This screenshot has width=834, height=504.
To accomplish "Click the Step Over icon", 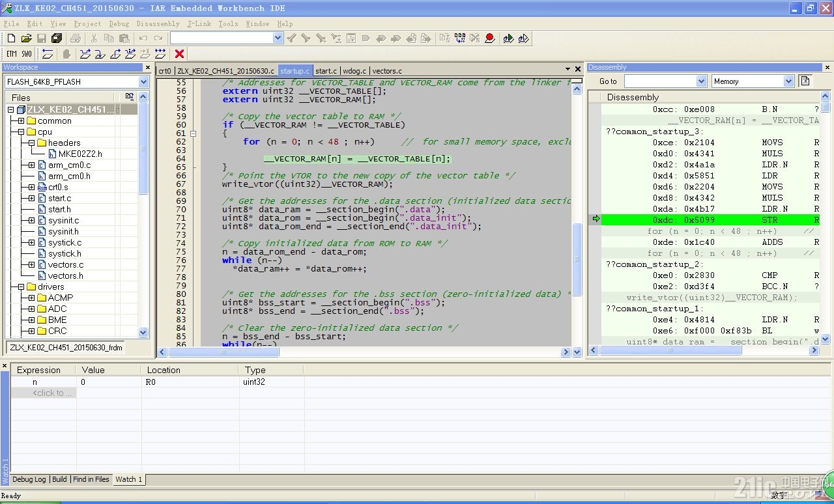I will 85,54.
